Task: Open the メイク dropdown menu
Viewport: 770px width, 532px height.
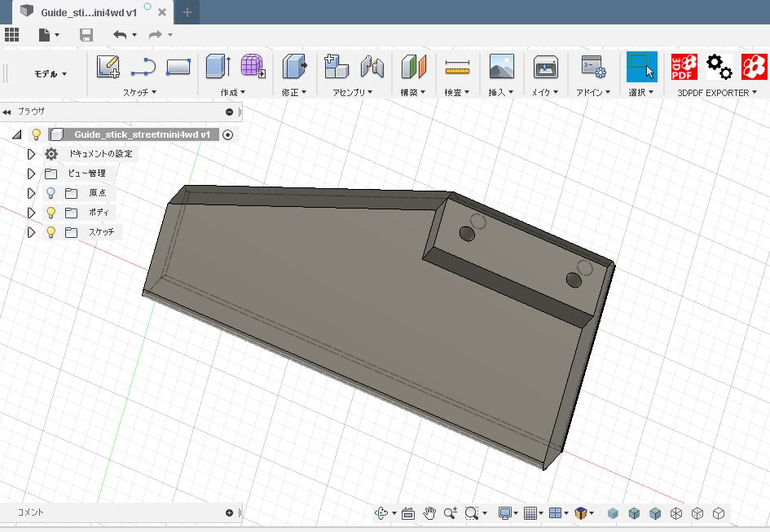Action: pos(544,92)
